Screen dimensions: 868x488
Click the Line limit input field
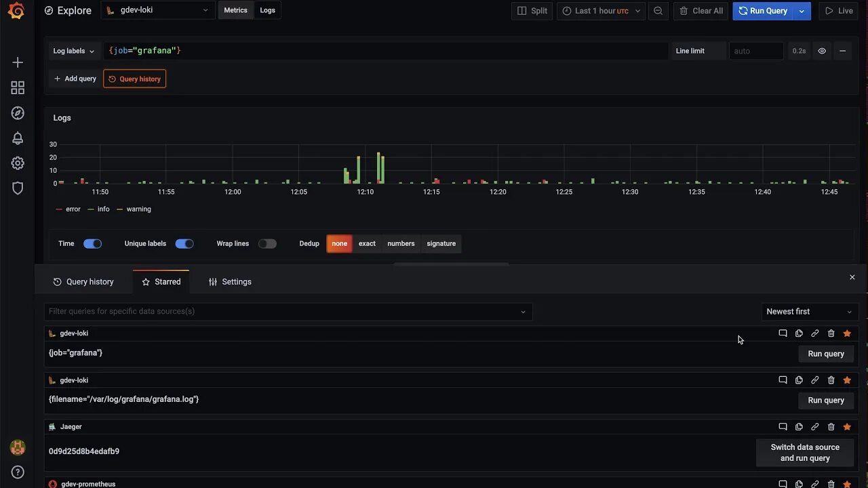(756, 51)
